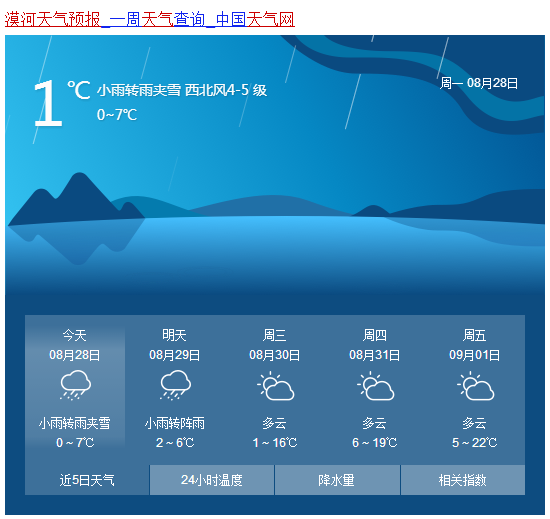Click Thursday's partly cloudy icon
This screenshot has width=550, height=519.
(375, 386)
